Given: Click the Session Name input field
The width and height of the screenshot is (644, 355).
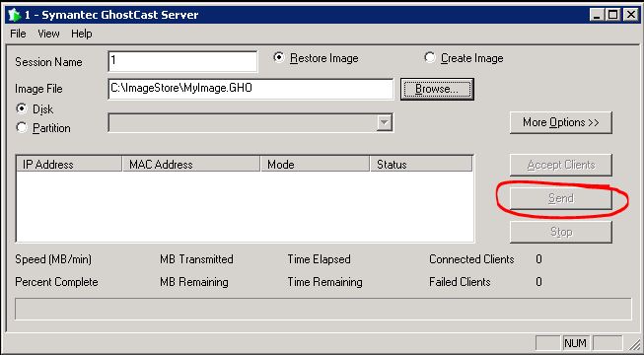Looking at the screenshot, I should (182, 61).
